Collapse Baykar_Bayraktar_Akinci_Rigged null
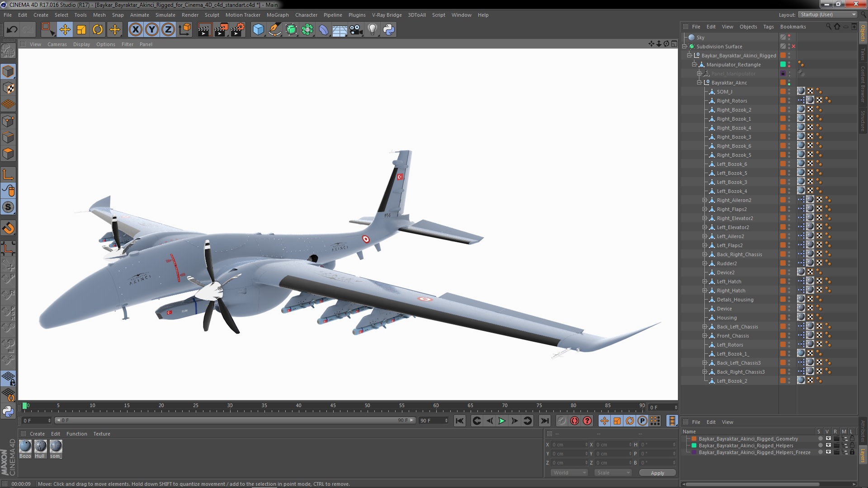 click(x=689, y=56)
